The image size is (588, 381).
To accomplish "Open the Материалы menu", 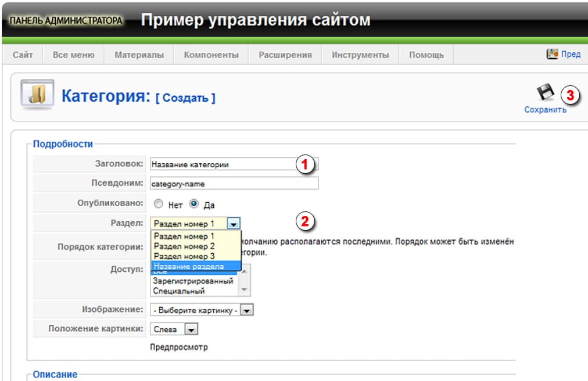I will [x=138, y=53].
